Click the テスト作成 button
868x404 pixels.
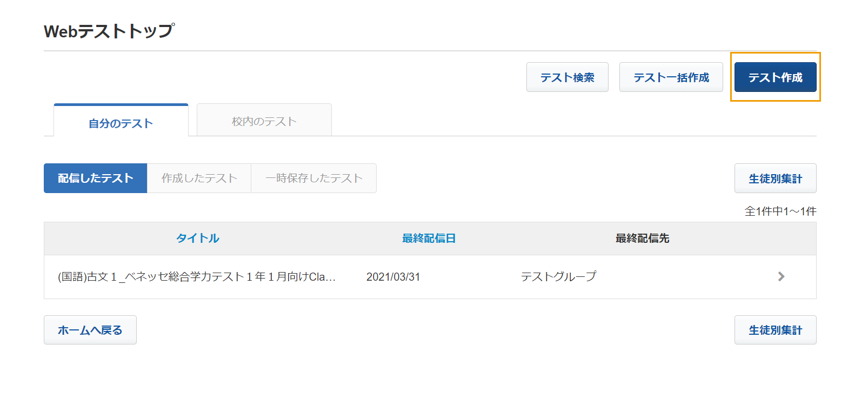[775, 77]
